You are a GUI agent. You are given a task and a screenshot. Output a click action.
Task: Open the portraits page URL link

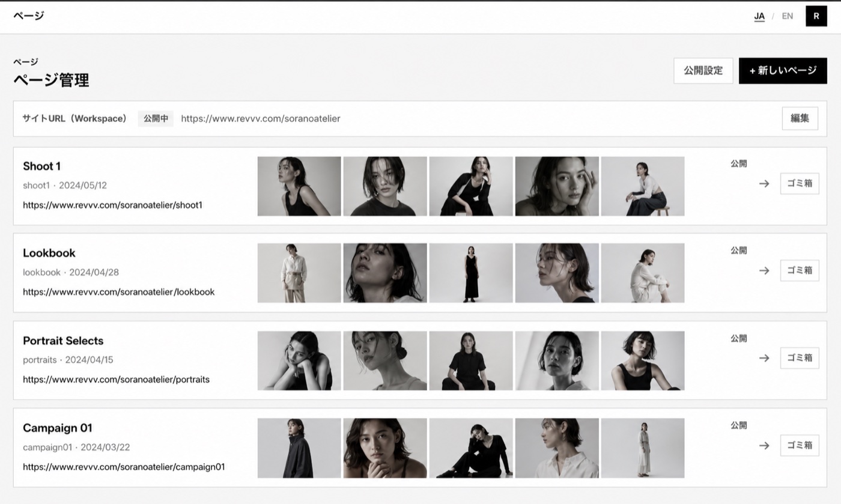click(117, 380)
